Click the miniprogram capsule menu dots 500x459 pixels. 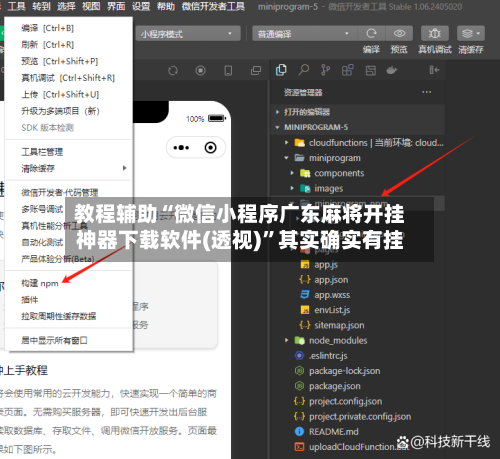181,147
